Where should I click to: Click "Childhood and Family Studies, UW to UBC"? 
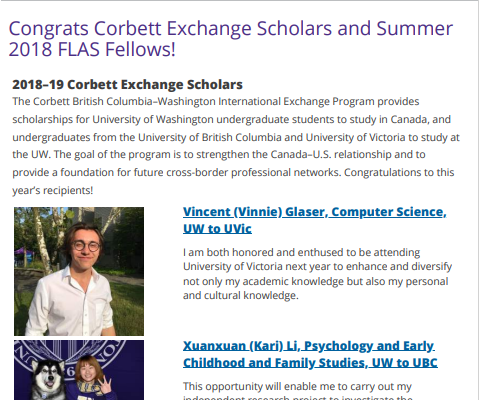310,363
